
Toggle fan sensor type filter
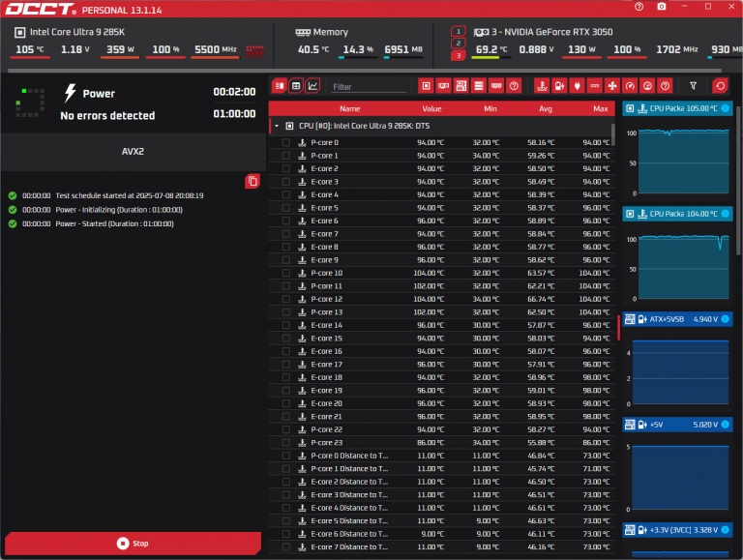tap(612, 86)
